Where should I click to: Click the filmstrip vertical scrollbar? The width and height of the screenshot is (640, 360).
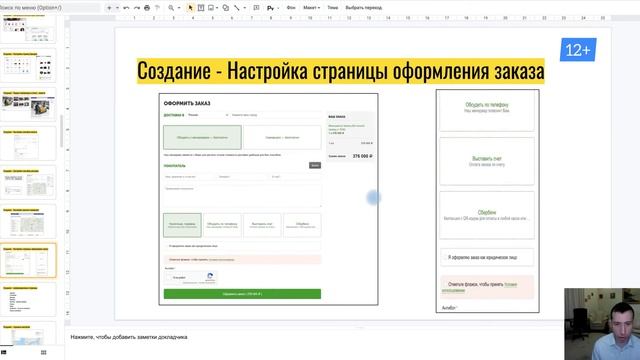[x=62, y=131]
